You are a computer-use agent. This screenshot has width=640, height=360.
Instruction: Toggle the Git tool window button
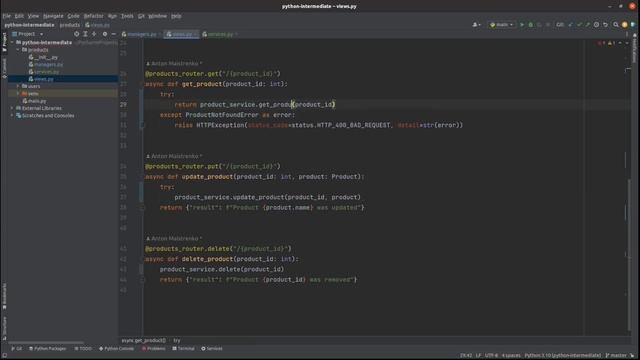pyautogui.click(x=17, y=349)
